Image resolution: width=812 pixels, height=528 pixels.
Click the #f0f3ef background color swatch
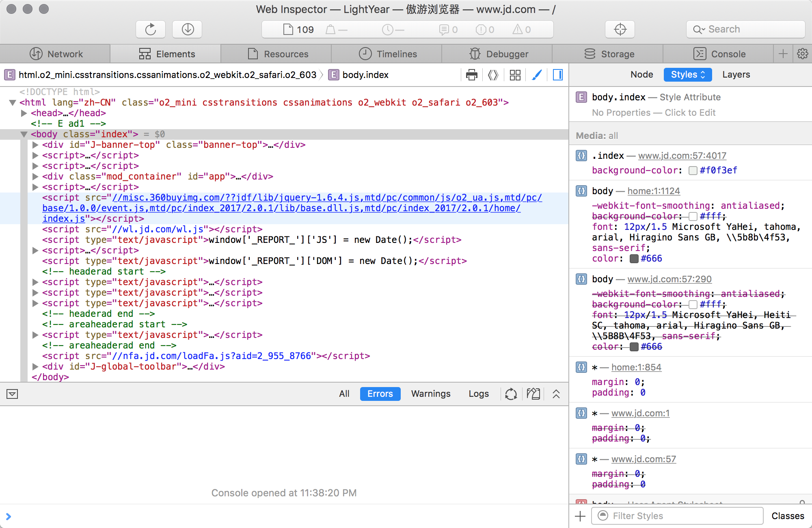coord(693,171)
